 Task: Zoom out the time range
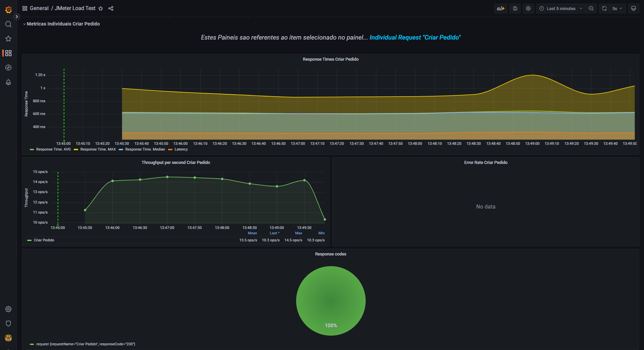click(591, 8)
